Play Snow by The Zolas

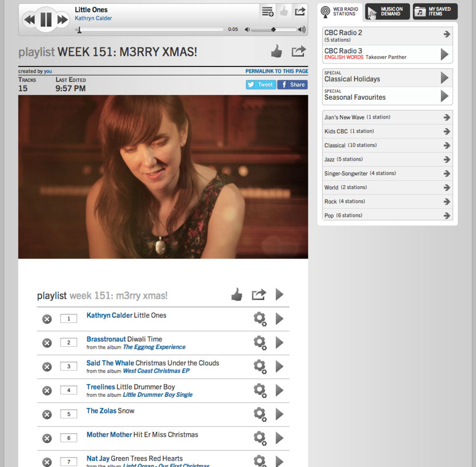pos(279,414)
